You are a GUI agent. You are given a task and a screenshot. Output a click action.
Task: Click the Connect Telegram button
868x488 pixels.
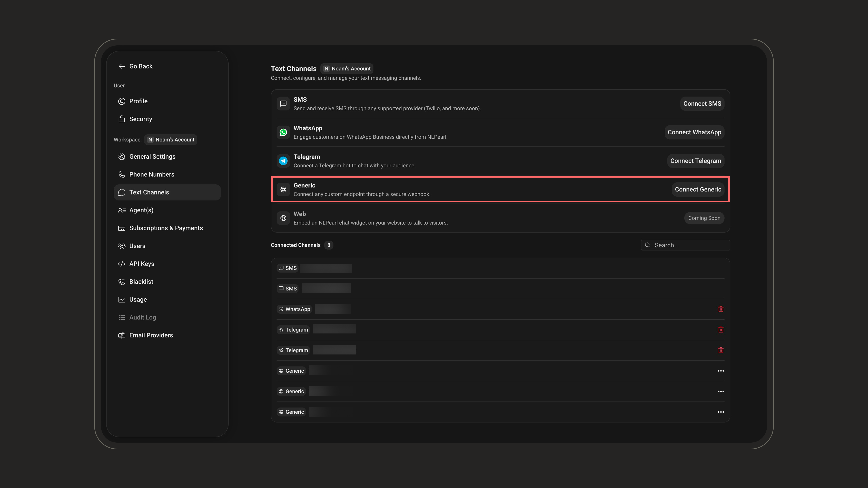click(x=696, y=161)
